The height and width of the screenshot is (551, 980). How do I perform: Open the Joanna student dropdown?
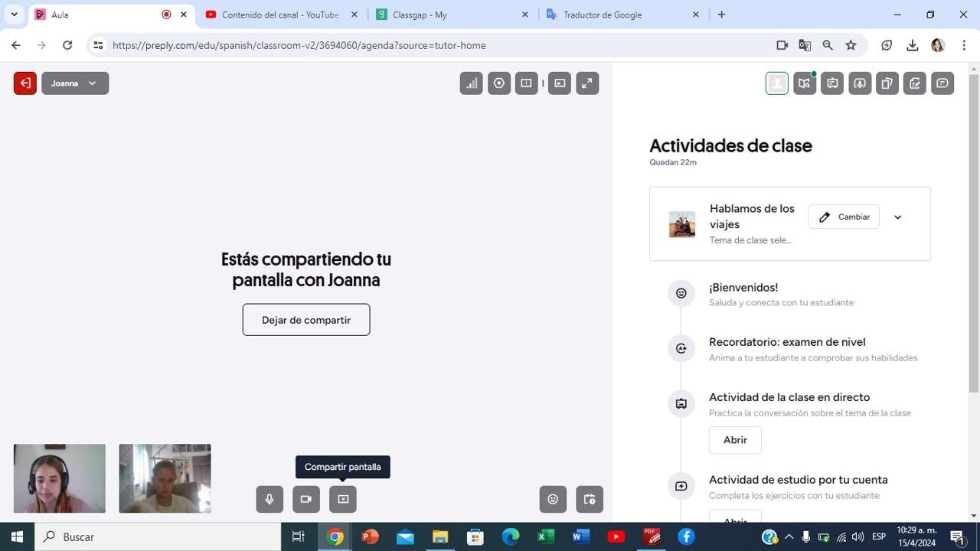tap(75, 83)
